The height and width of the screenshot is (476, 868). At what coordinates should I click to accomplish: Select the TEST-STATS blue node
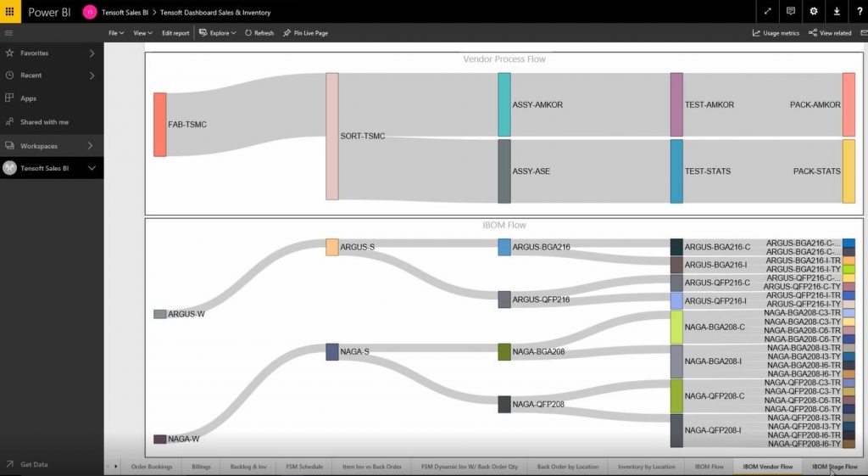point(676,171)
